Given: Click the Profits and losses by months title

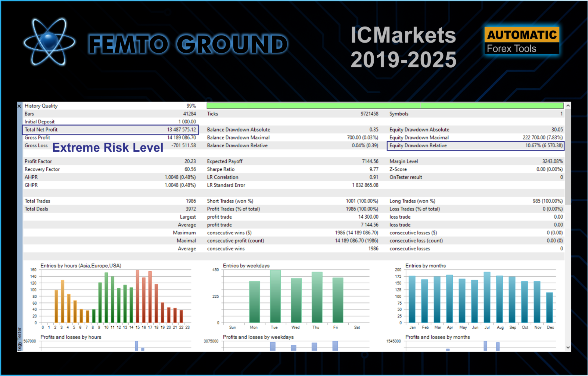Looking at the screenshot, I should [x=438, y=337].
